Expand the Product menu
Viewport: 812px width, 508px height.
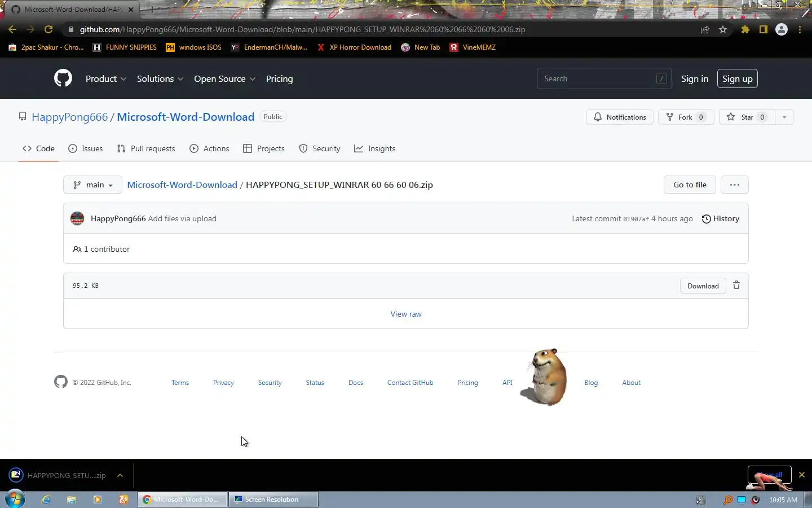pos(106,78)
